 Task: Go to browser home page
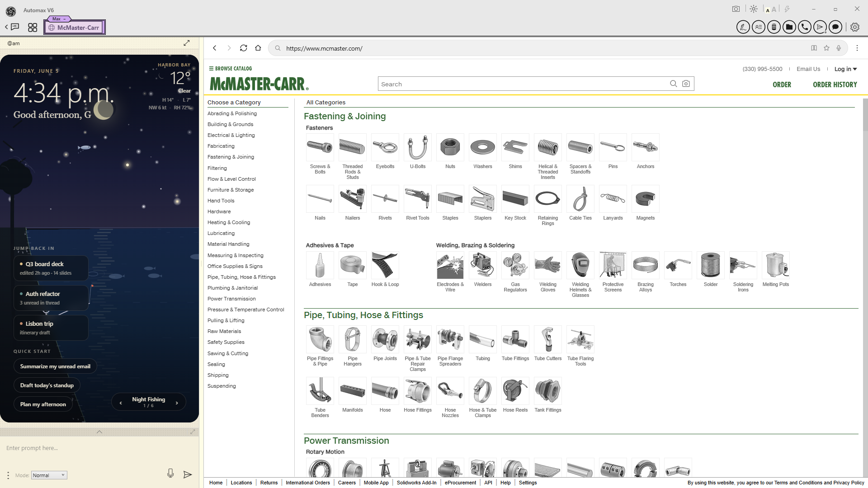pos(258,48)
